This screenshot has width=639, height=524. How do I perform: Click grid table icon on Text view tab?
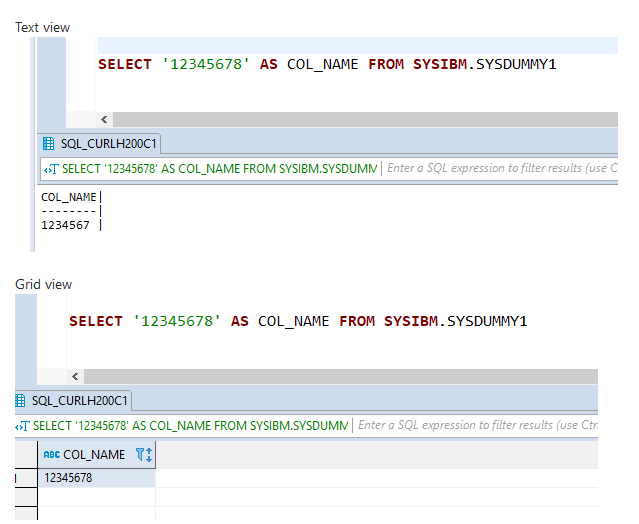[x=48, y=143]
